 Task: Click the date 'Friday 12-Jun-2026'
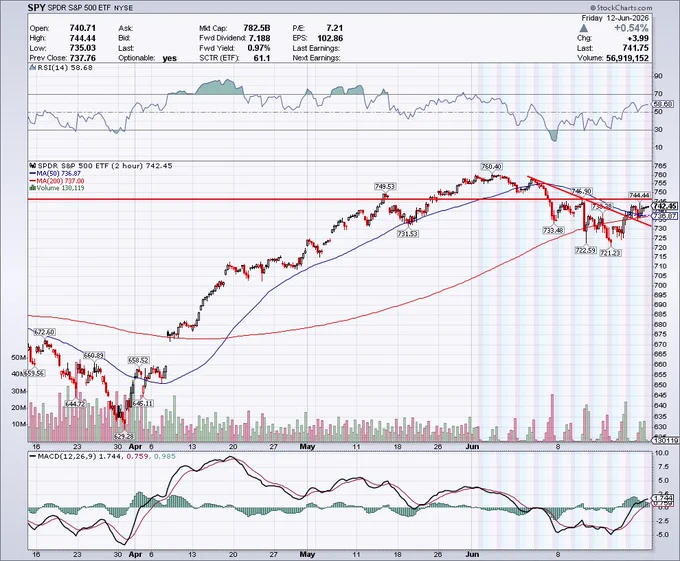[615, 18]
